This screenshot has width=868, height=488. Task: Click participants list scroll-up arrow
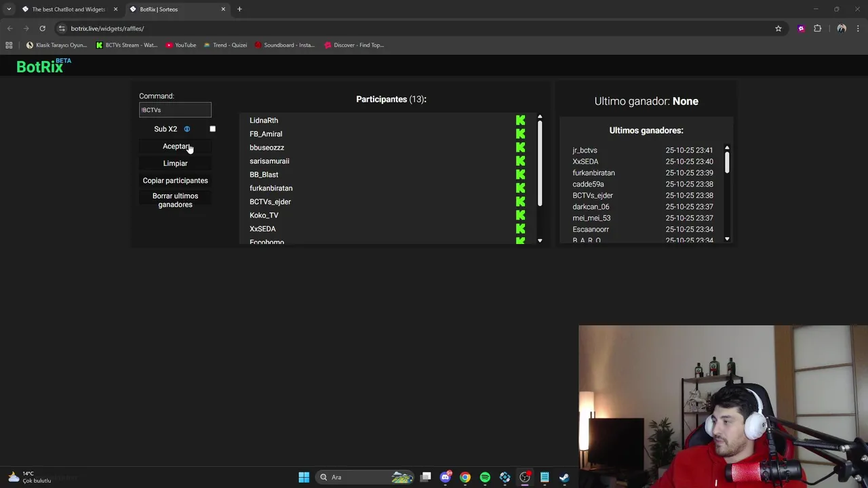click(540, 117)
